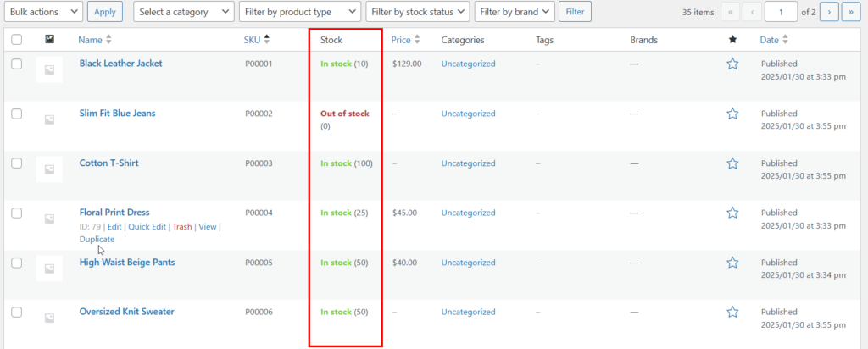Trash the Floral Print Dress product

[182, 227]
